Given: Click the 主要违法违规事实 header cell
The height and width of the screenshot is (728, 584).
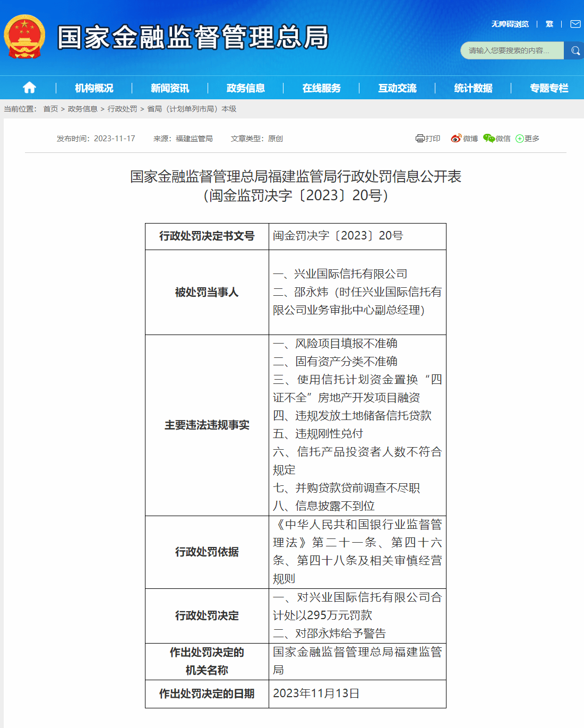Looking at the screenshot, I should point(207,425).
